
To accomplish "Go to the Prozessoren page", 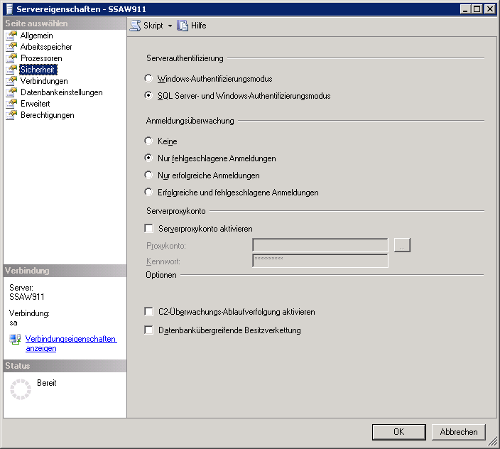I will coord(41,58).
